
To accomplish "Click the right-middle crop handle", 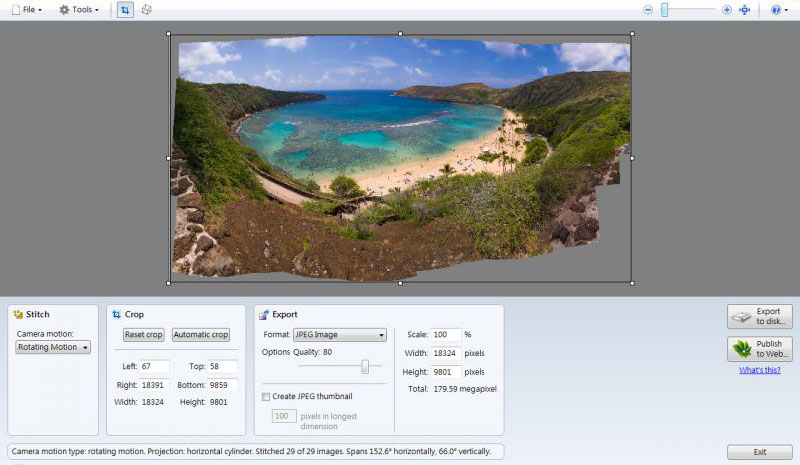I will pyautogui.click(x=632, y=158).
